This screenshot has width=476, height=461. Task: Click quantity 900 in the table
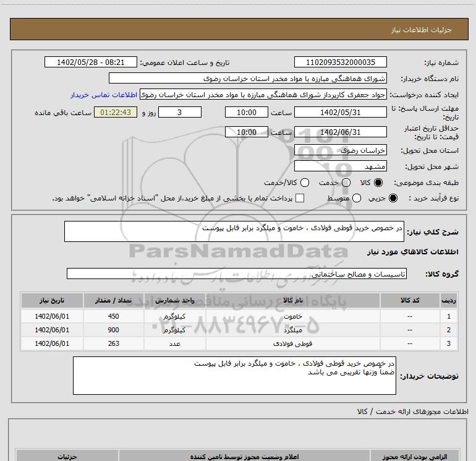tap(113, 330)
